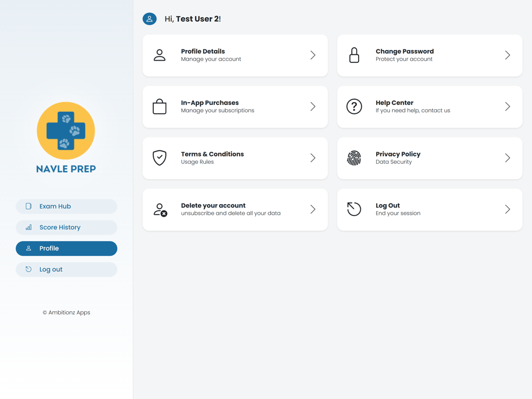The width and height of the screenshot is (532, 399).
Task: Open the In-App Purchases title
Action: click(x=210, y=103)
